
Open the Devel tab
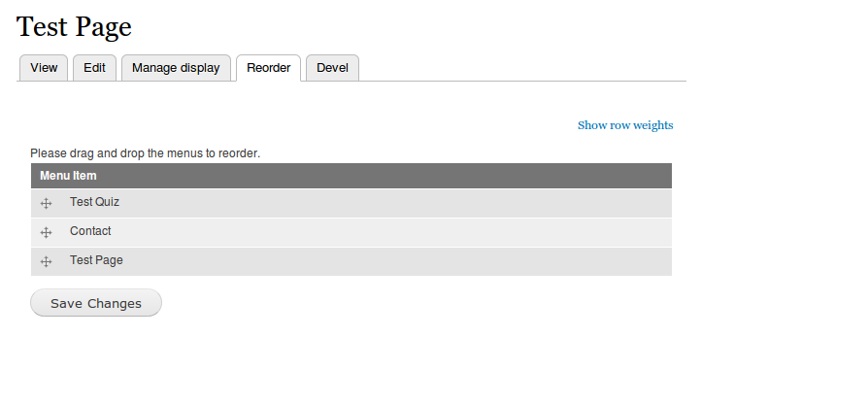pos(332,68)
